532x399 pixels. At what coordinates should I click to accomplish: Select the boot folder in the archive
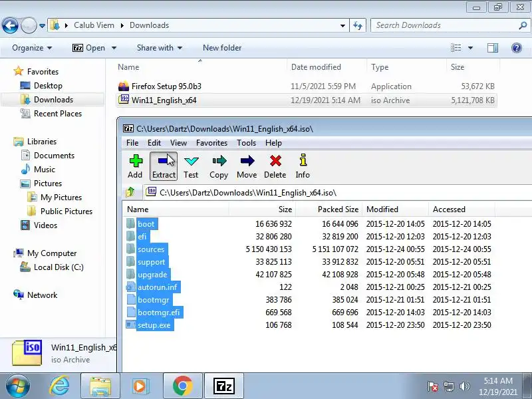[x=146, y=224]
